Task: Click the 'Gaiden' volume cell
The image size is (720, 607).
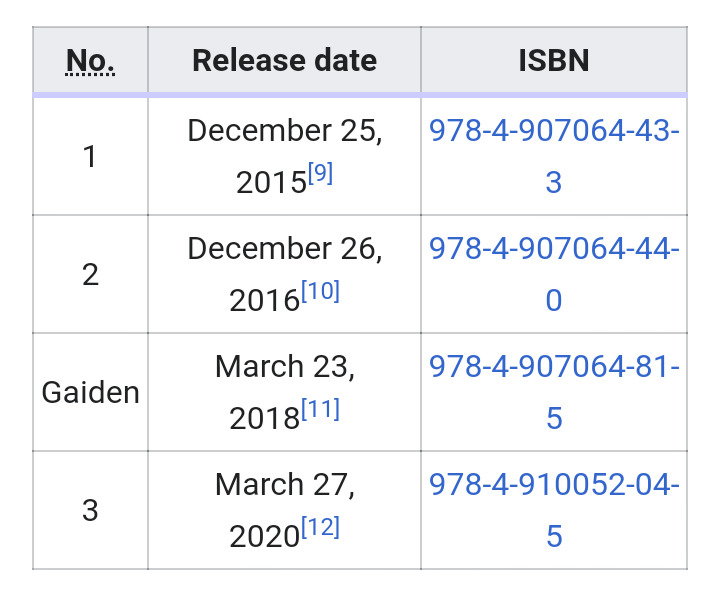Action: pyautogui.click(x=90, y=392)
